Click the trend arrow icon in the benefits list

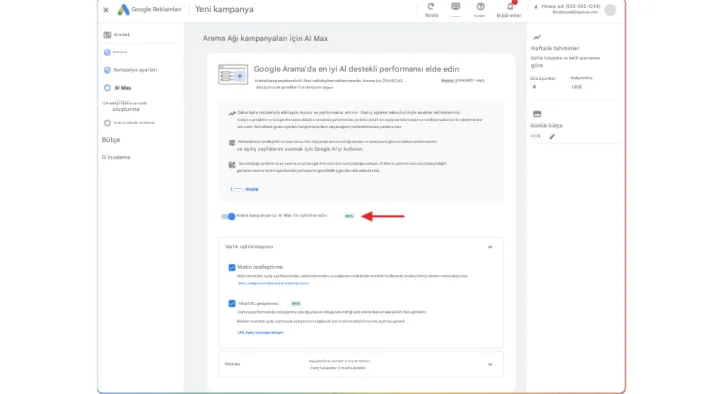point(232,113)
